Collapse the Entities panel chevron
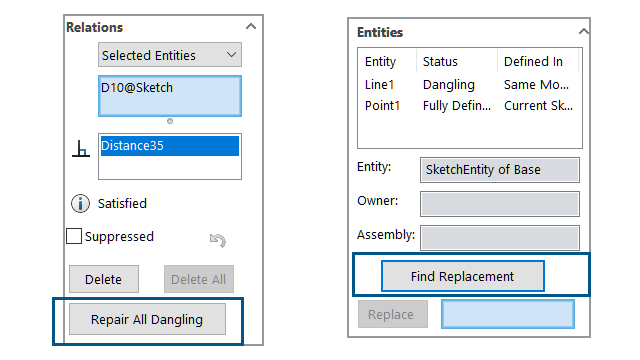Screen dimensions: 640x360 point(584,31)
